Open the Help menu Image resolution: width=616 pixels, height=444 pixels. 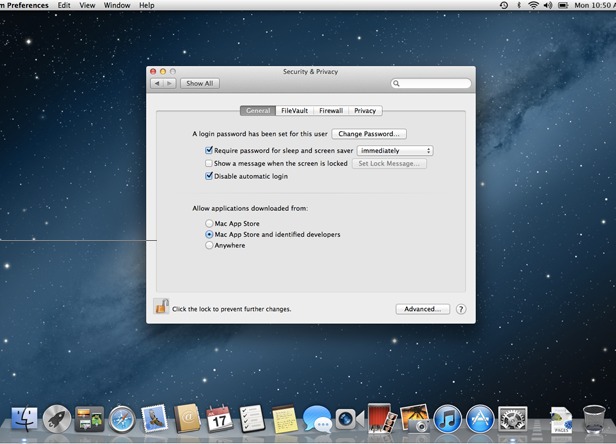(147, 5)
